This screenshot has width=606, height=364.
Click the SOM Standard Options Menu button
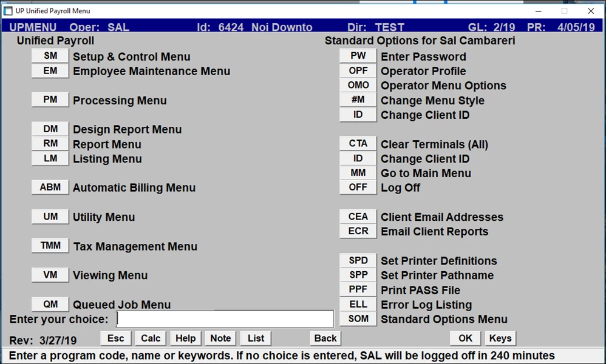[x=358, y=319]
